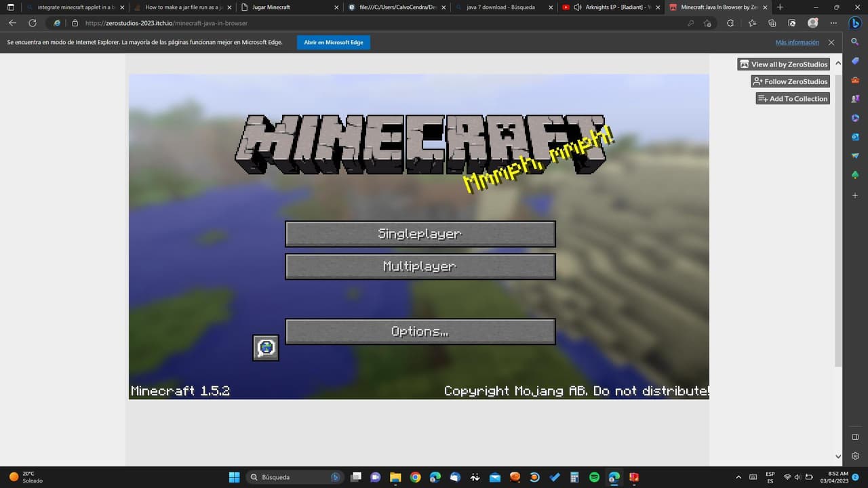Click the page scrollbar down arrow
This screenshot has width=868, height=488.
click(838, 457)
